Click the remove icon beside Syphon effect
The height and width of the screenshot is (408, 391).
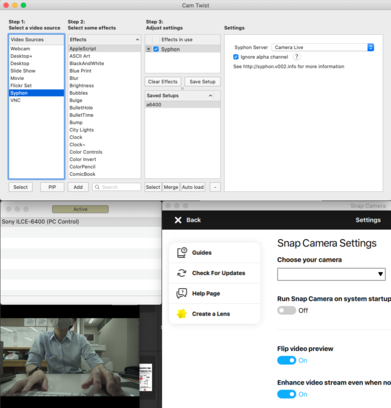[149, 49]
